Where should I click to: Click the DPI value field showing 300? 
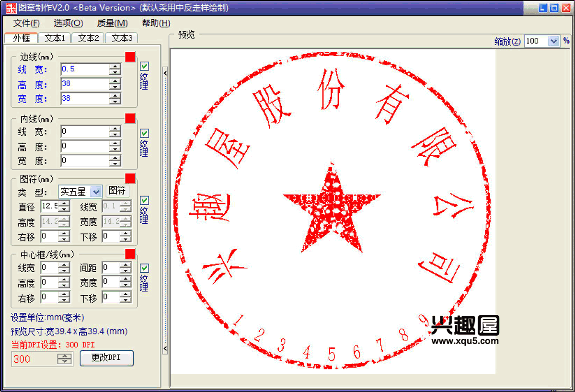coord(34,359)
